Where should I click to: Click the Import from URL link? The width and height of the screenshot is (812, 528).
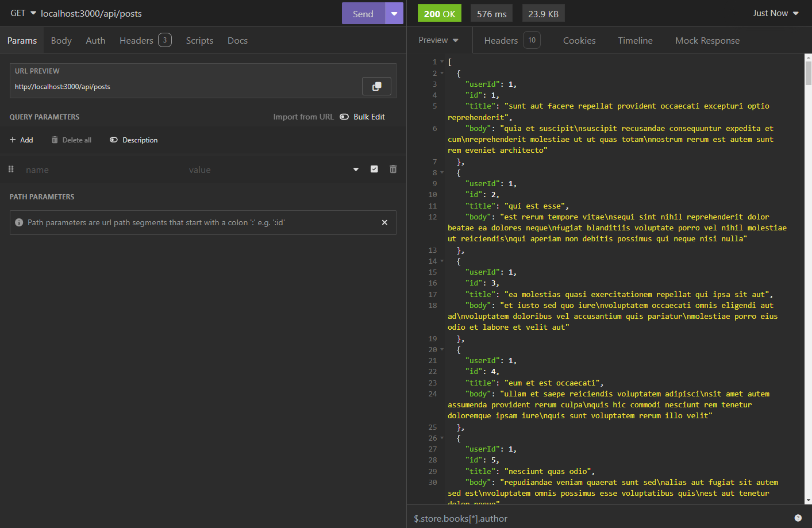pyautogui.click(x=303, y=117)
